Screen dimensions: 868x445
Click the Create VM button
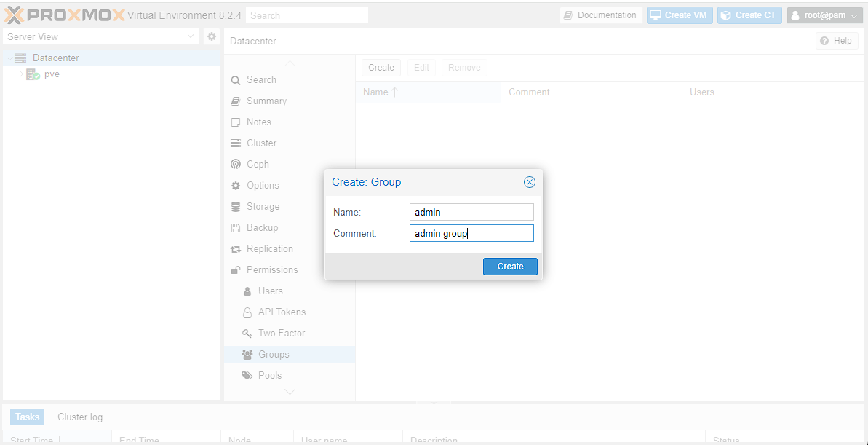pyautogui.click(x=680, y=15)
